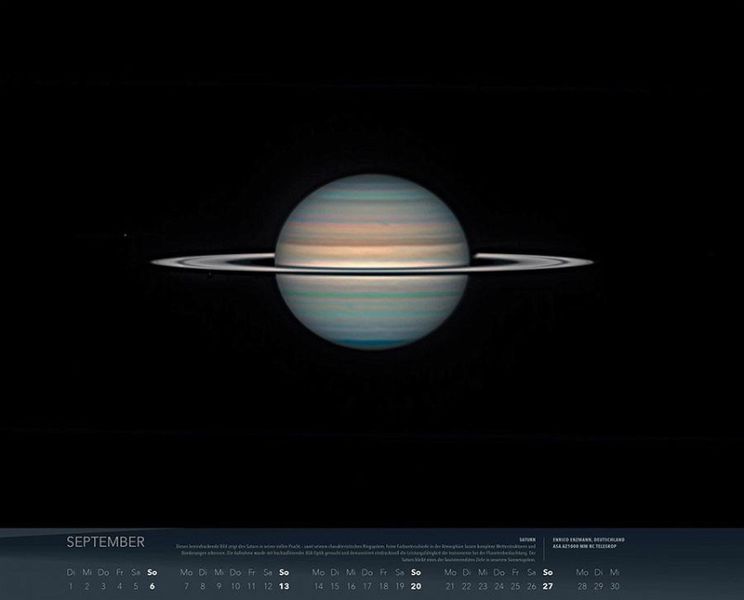Select date 27 in the last week
Screen dimensions: 744x600
[547, 586]
